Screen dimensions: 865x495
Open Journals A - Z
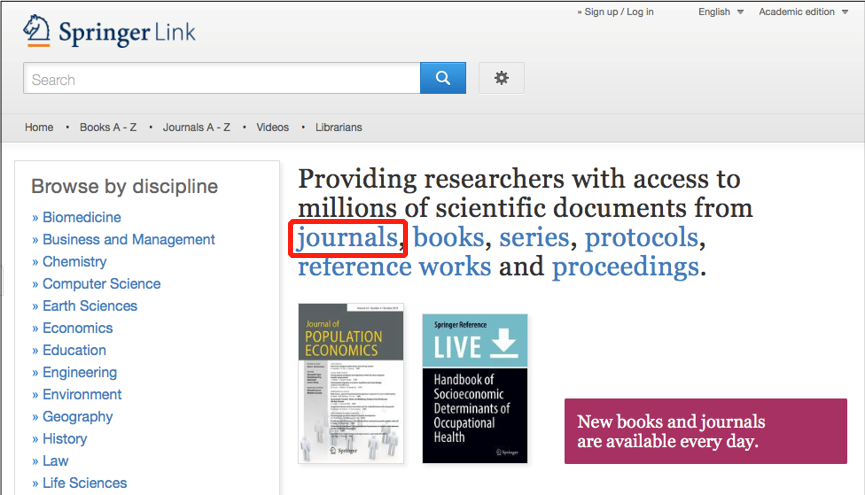pos(196,127)
